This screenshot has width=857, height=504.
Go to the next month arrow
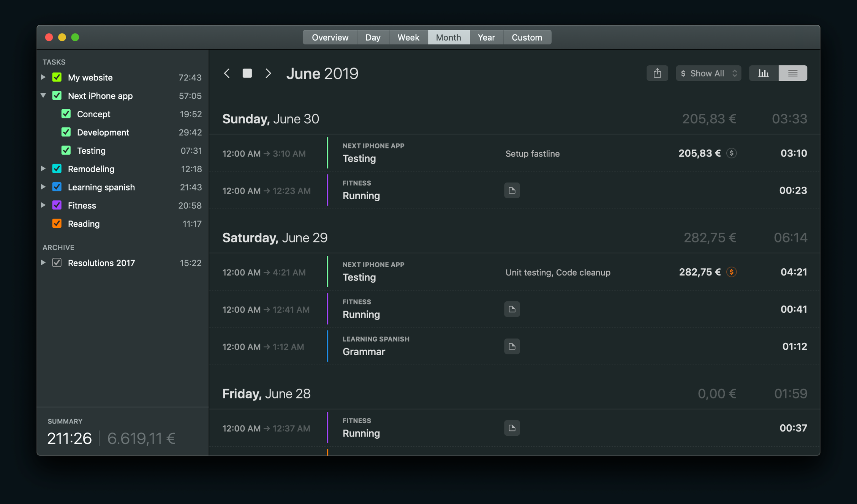pos(268,73)
